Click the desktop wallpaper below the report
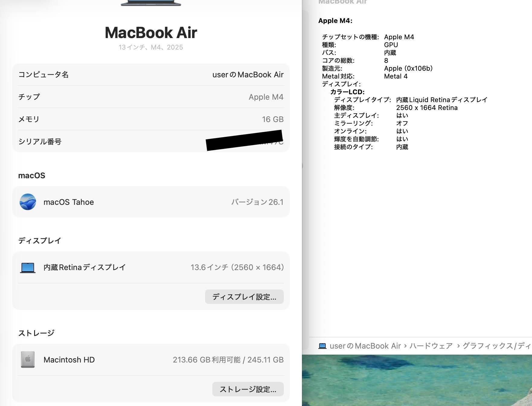 click(x=417, y=380)
